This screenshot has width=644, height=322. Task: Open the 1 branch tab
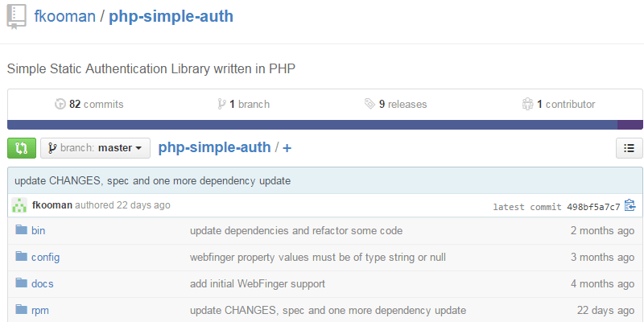[243, 104]
